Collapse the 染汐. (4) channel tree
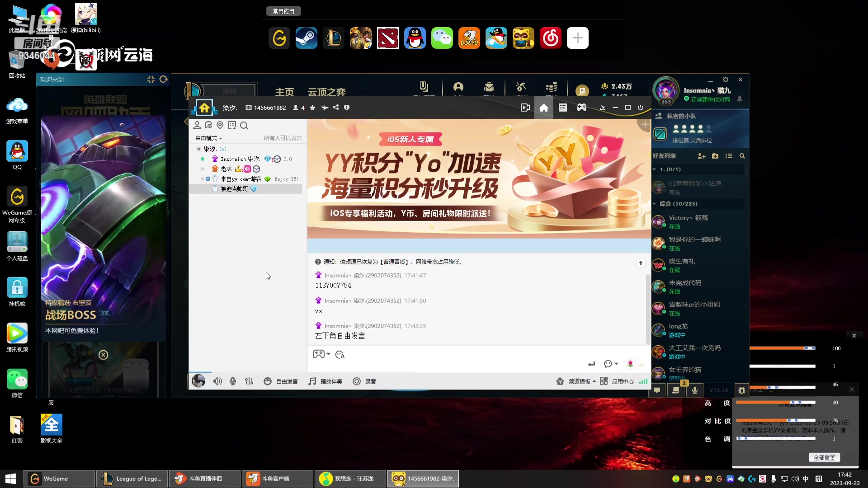Screen dimensions: 868x488 (x=199, y=149)
